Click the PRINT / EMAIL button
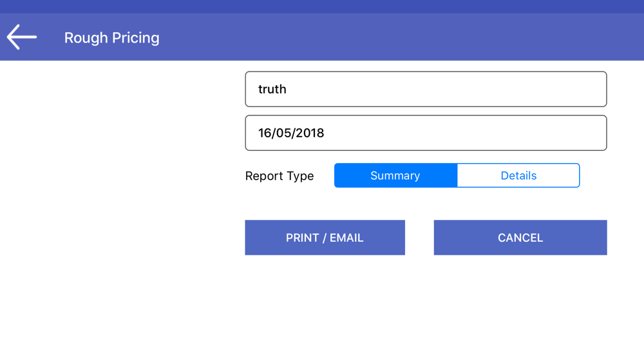 [x=325, y=238]
